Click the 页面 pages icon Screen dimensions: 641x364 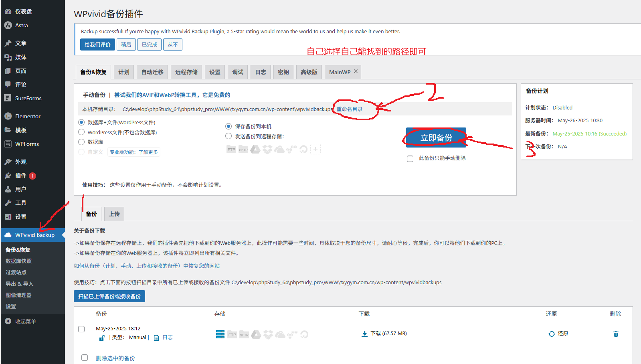[8, 71]
